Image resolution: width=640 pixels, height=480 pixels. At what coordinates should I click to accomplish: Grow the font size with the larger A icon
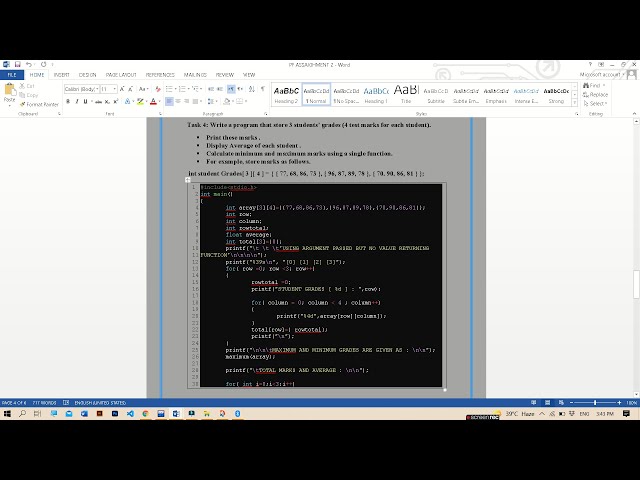pyautogui.click(x=122, y=89)
